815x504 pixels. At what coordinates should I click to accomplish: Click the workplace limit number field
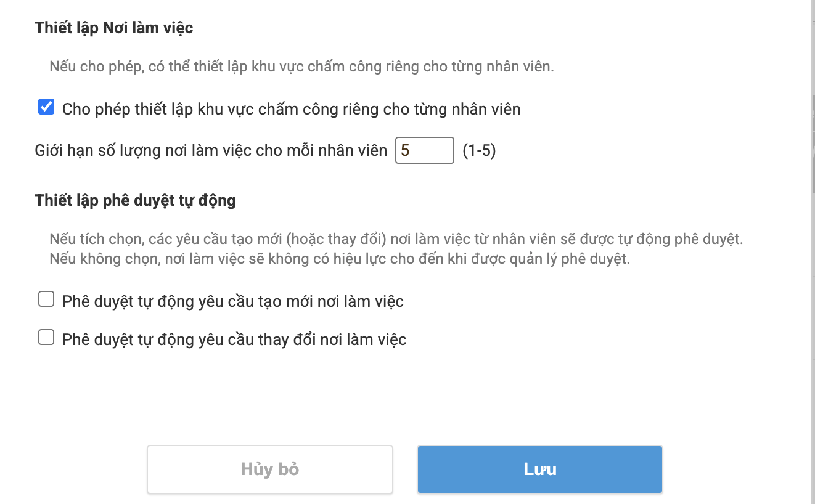tap(424, 150)
